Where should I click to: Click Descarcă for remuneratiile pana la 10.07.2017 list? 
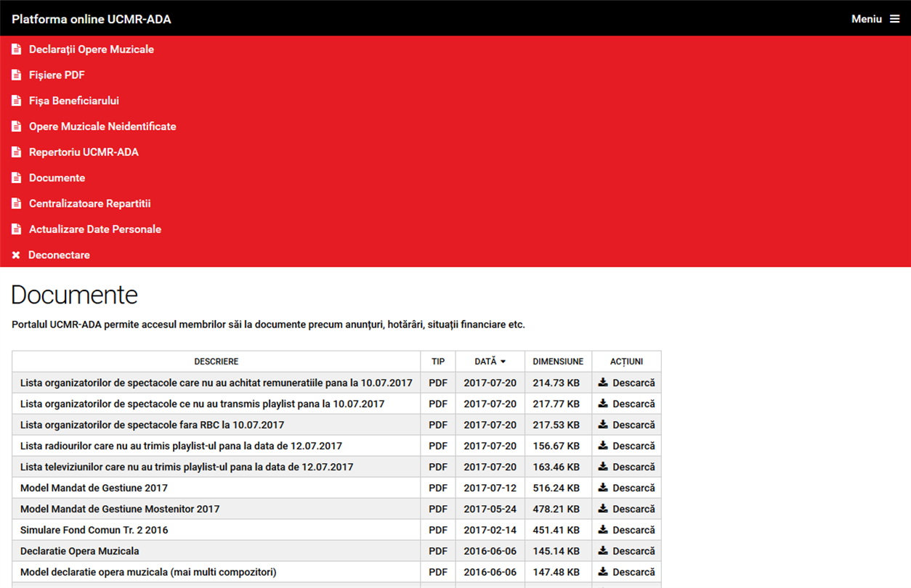(x=633, y=383)
